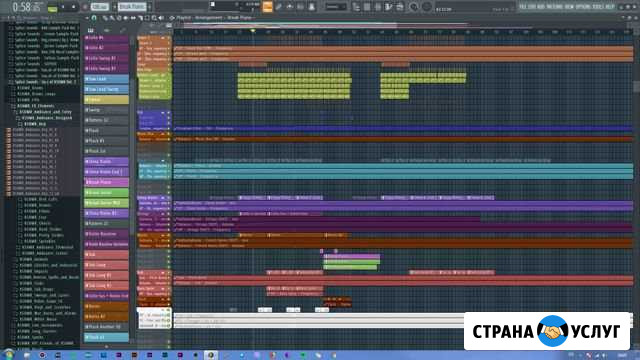Screen dimensions: 640x360
Task: Toggle the 0:58 time display format
Action: pyautogui.click(x=21, y=7)
